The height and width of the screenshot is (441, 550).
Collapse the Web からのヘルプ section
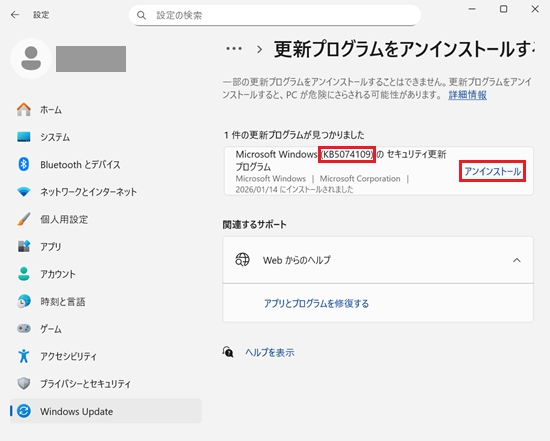click(517, 260)
